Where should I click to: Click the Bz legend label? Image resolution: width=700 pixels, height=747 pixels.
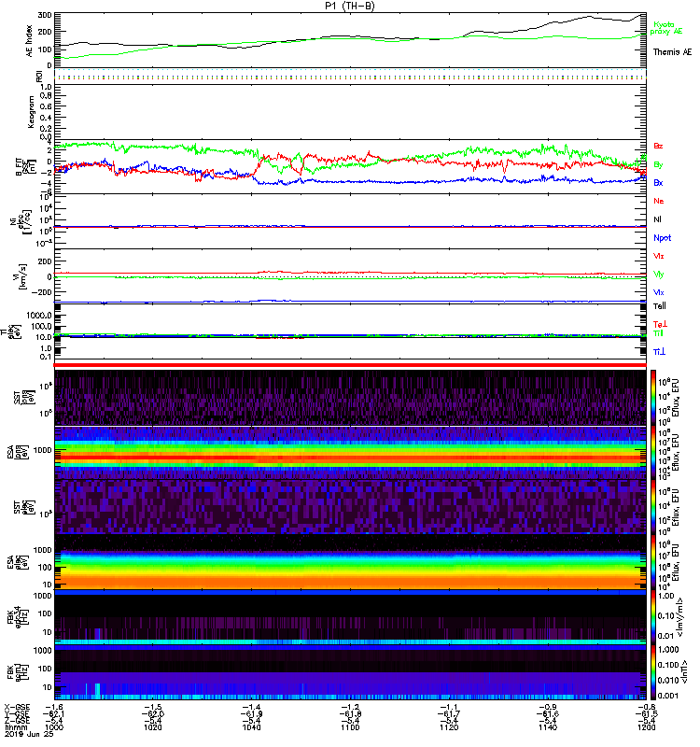[658, 146]
